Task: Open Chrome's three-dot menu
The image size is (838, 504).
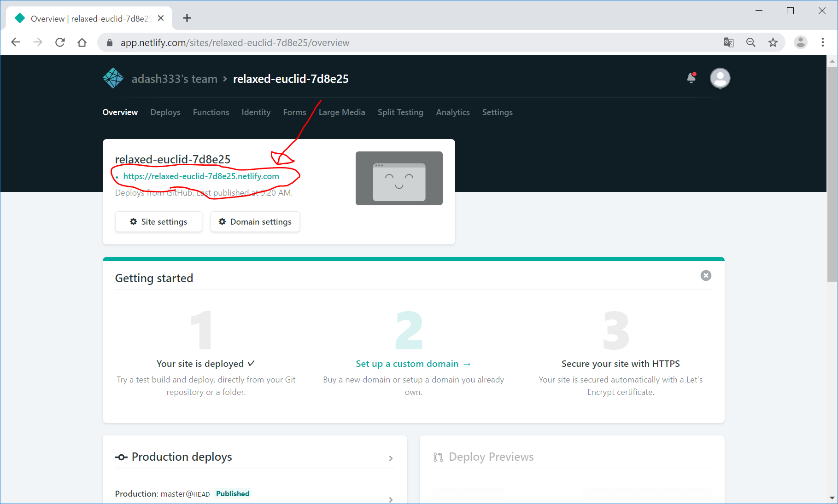Action: (822, 42)
